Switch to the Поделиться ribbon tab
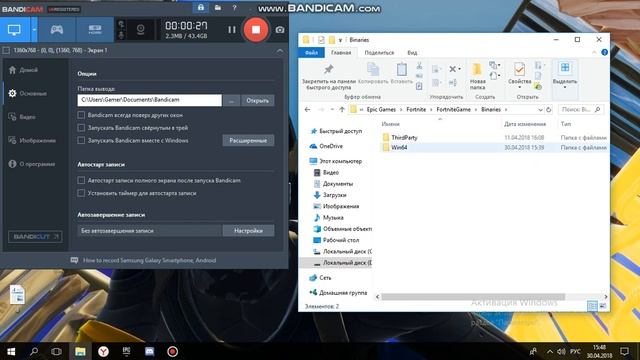Viewport: 640px width, 360px height. [379, 53]
